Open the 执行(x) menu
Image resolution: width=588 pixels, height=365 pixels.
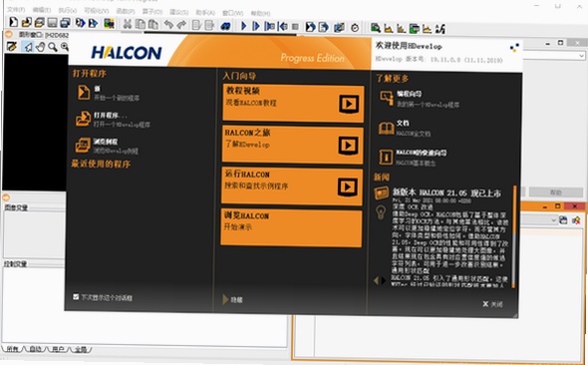(x=68, y=10)
